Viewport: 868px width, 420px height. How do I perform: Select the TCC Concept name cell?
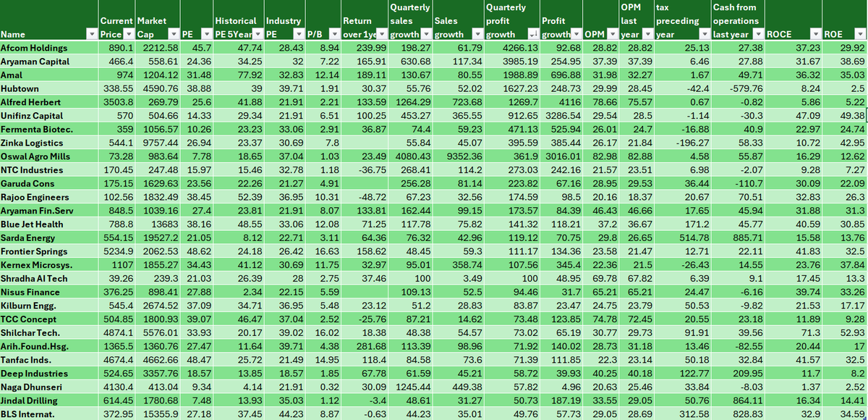coord(49,319)
